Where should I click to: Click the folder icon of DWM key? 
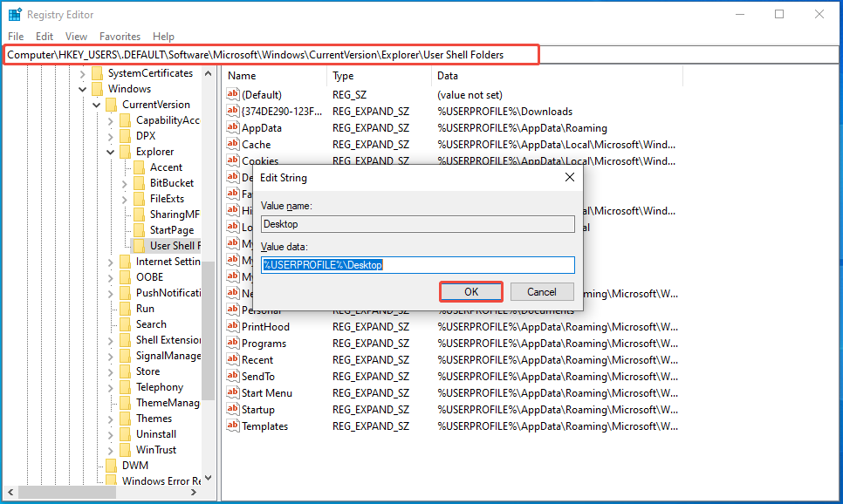tap(112, 466)
